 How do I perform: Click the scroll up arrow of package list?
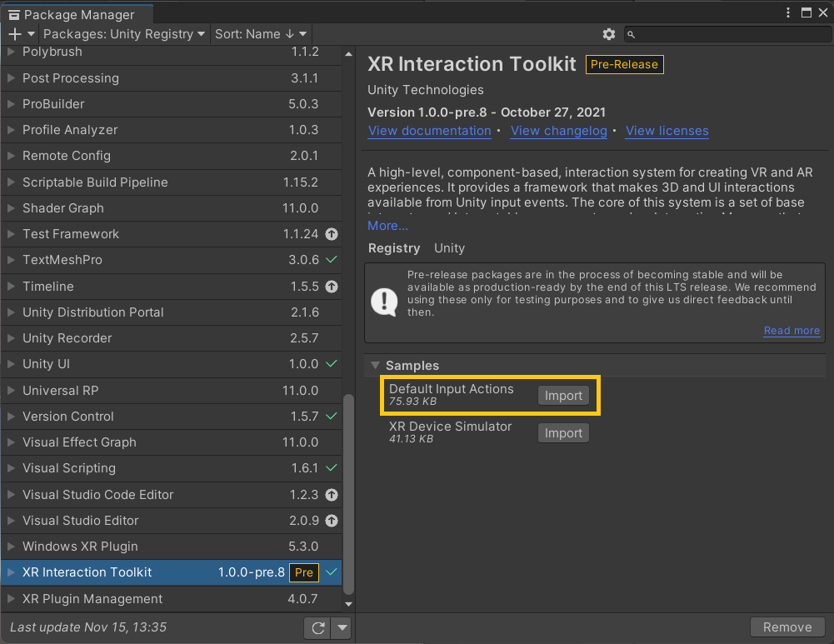click(348, 54)
